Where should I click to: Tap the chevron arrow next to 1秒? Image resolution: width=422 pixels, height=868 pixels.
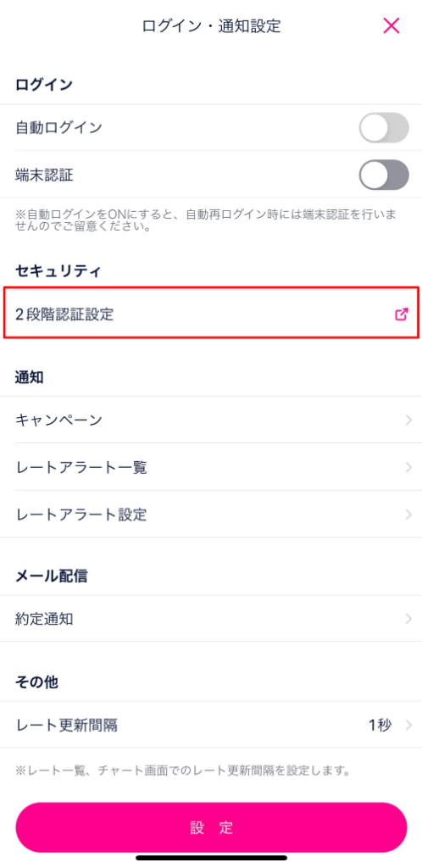(408, 726)
